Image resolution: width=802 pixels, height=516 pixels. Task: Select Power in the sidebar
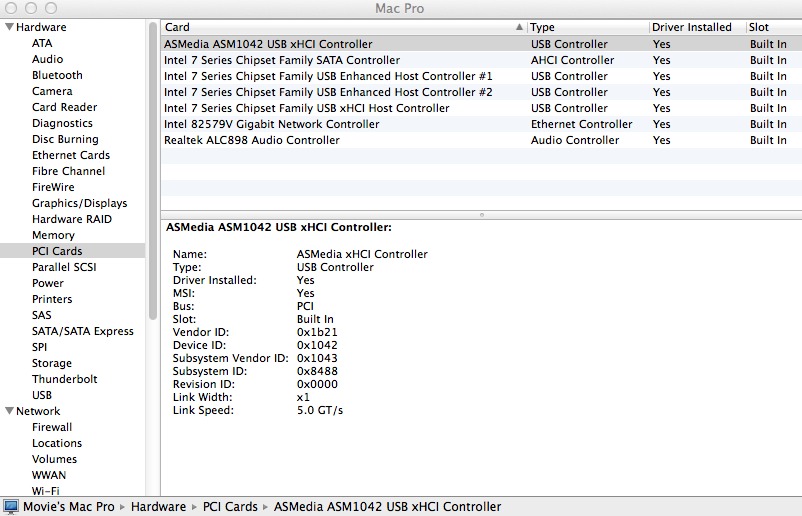tap(48, 283)
